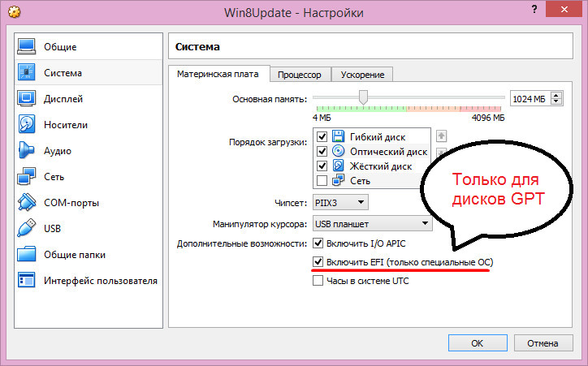Viewport: 588px width, 366px height.
Task: Click the Дисплей screen icon
Action: pyautogui.click(x=26, y=98)
